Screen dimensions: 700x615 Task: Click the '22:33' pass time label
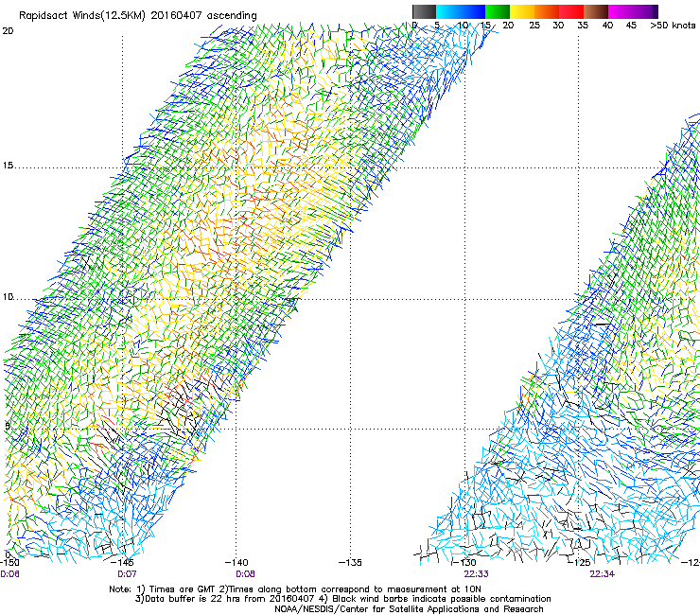476,574
